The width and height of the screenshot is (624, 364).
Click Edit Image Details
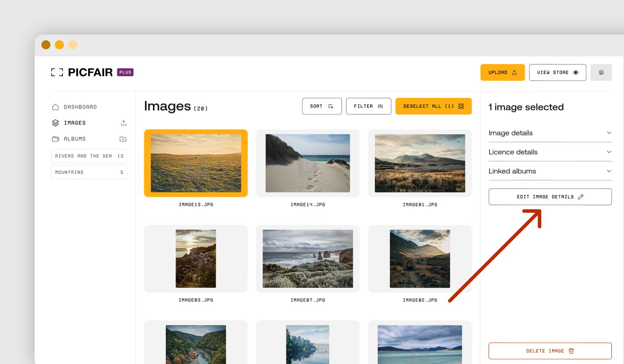tap(550, 197)
